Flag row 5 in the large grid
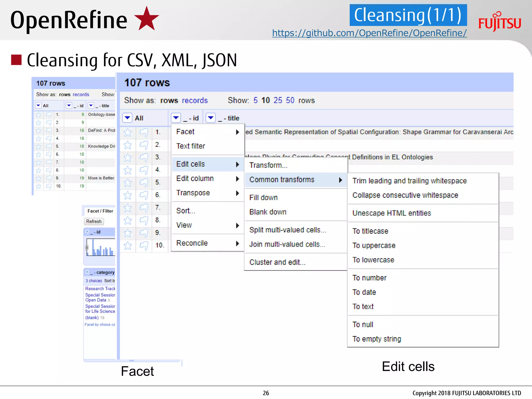 pos(144,183)
